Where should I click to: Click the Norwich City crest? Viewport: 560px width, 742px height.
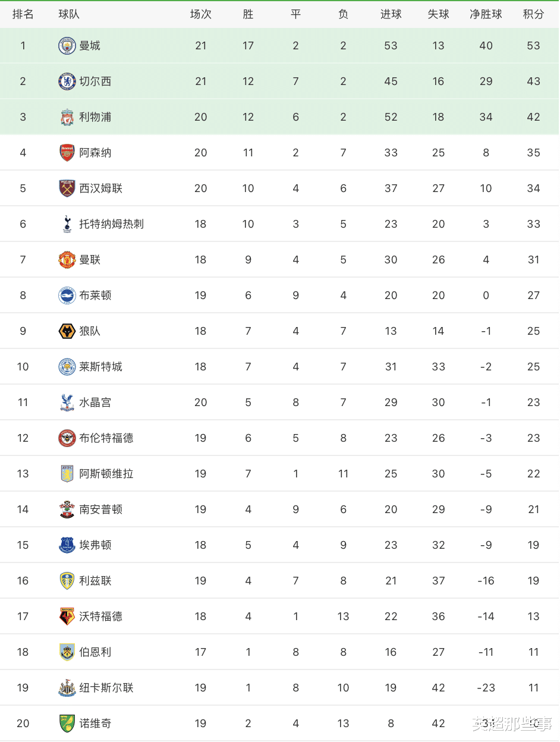[x=67, y=724]
